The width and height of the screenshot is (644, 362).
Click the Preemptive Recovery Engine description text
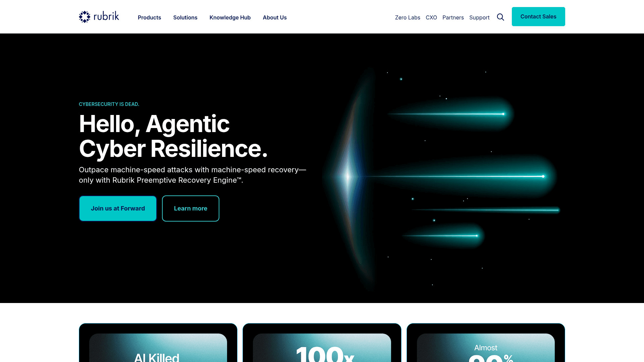click(193, 175)
